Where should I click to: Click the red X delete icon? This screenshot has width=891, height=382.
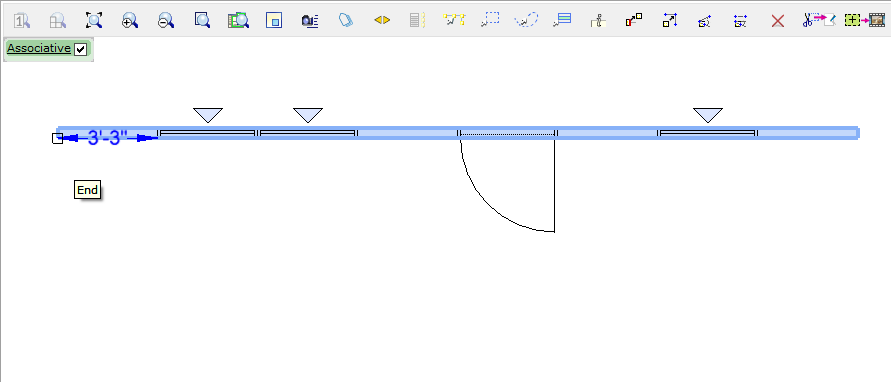point(777,21)
